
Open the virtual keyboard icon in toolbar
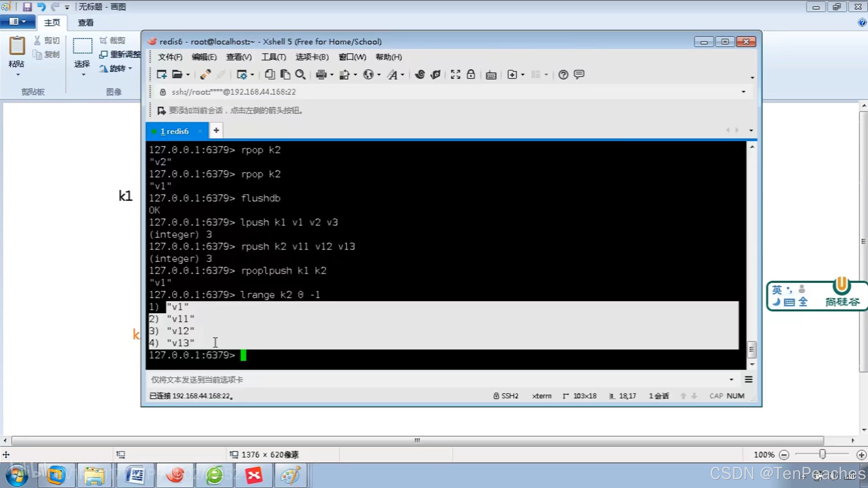coord(491,75)
